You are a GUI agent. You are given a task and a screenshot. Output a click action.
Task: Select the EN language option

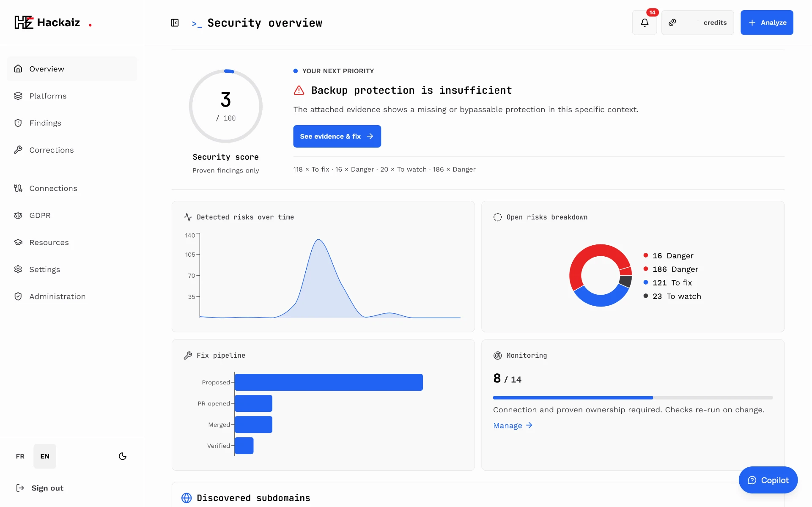[x=45, y=456]
